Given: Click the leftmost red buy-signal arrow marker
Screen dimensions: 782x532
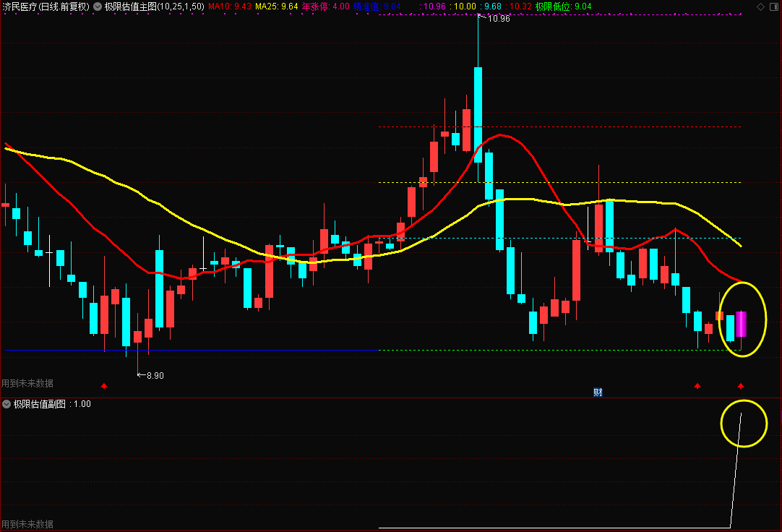Looking at the screenshot, I should (104, 385).
